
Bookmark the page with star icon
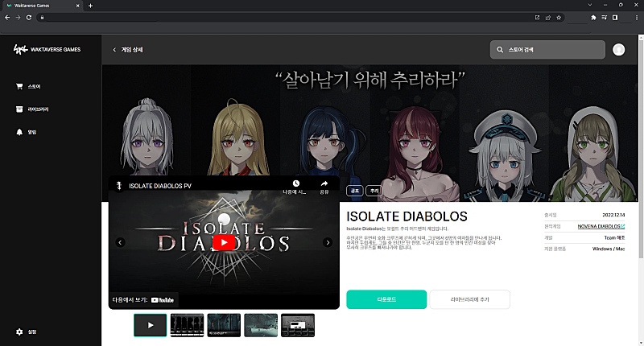click(x=559, y=17)
